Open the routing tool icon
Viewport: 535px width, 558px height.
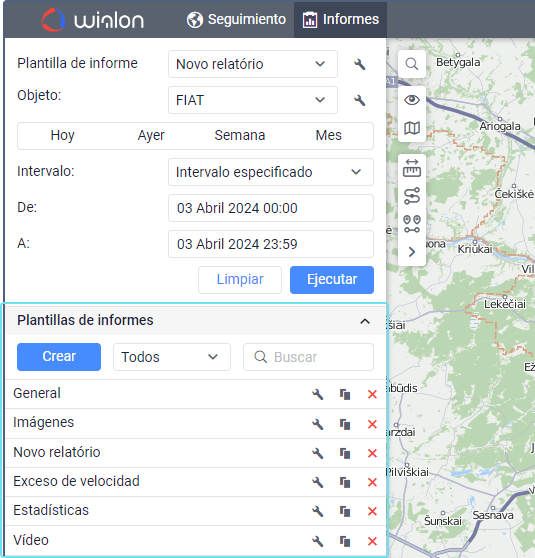pos(412,196)
